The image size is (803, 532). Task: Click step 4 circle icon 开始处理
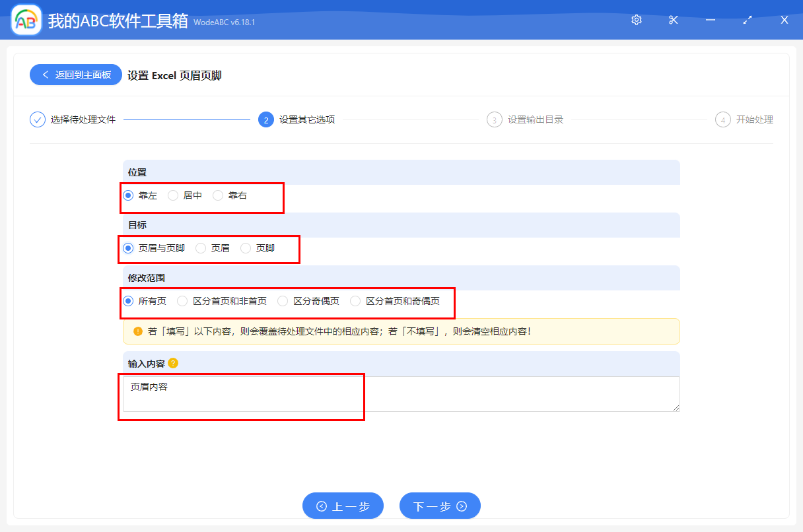click(723, 119)
